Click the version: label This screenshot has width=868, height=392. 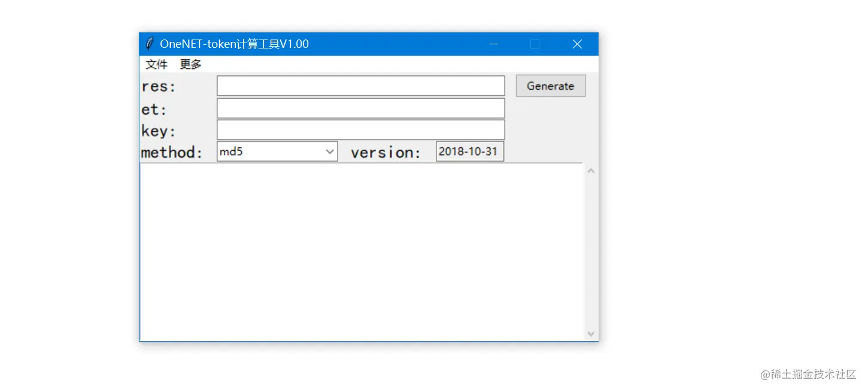pos(386,153)
